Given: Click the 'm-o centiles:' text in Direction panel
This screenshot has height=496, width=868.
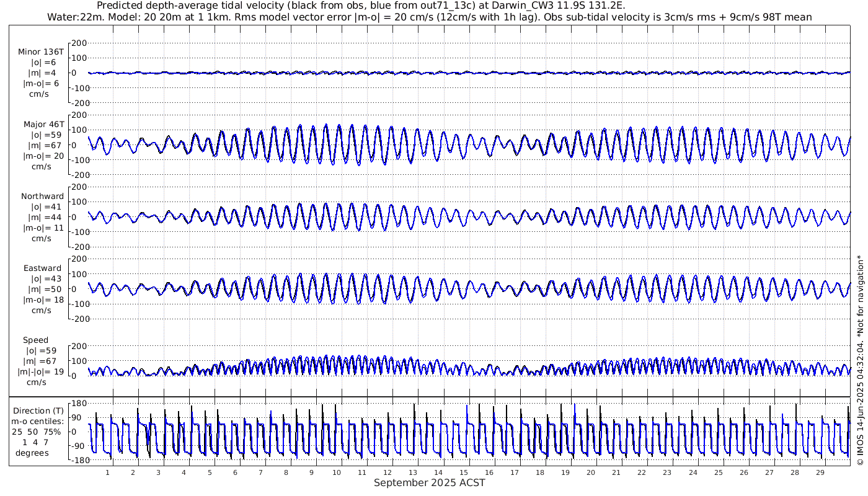Looking at the screenshot, I should 38,421.
